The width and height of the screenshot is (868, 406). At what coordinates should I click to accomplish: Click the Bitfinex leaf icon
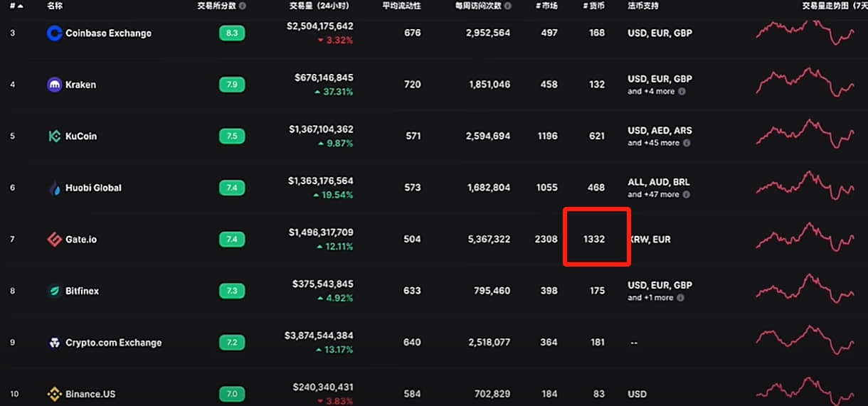tap(54, 291)
